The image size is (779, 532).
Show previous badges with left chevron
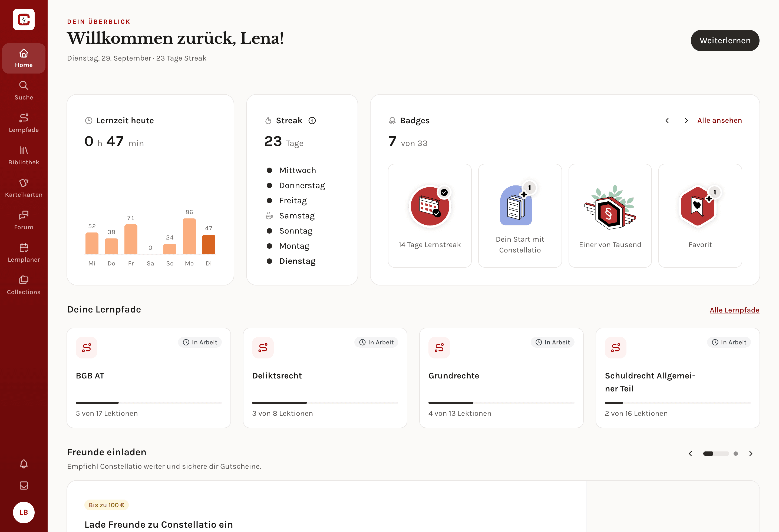coord(667,121)
